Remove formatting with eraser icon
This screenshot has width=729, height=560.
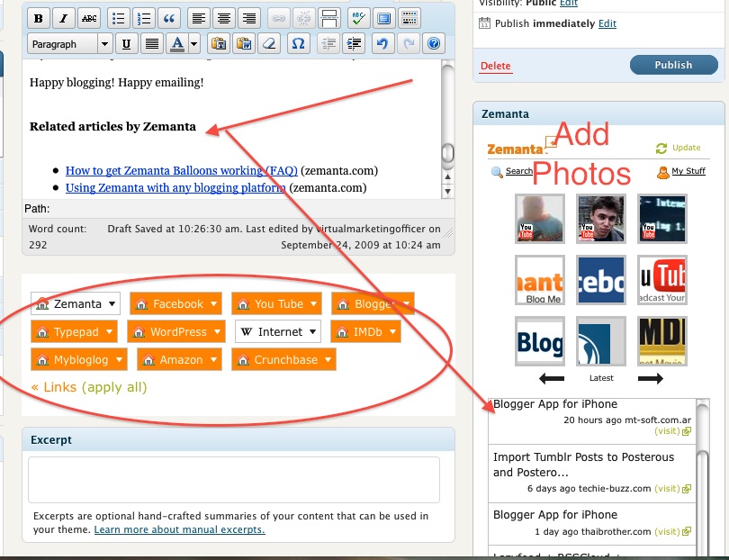(269, 44)
